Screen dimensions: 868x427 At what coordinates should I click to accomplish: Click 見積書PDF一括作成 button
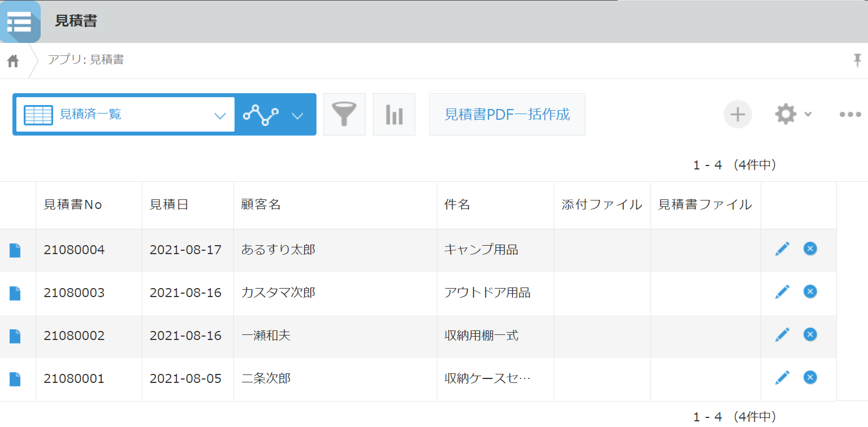pos(507,115)
